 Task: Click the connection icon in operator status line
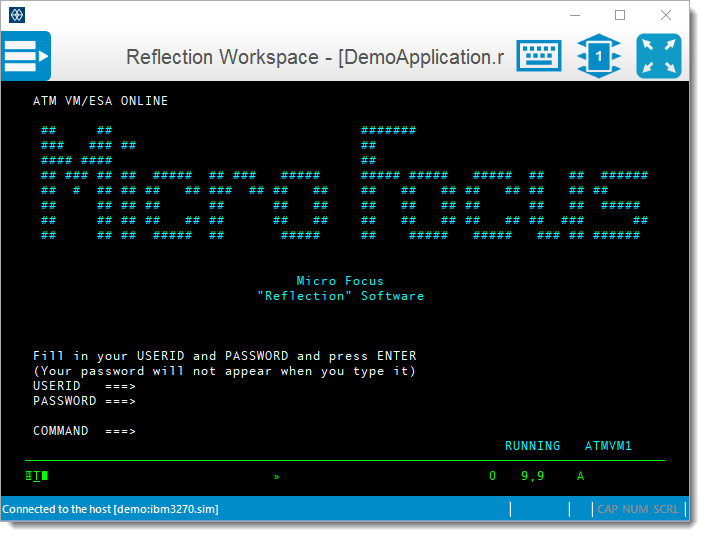pos(37,477)
